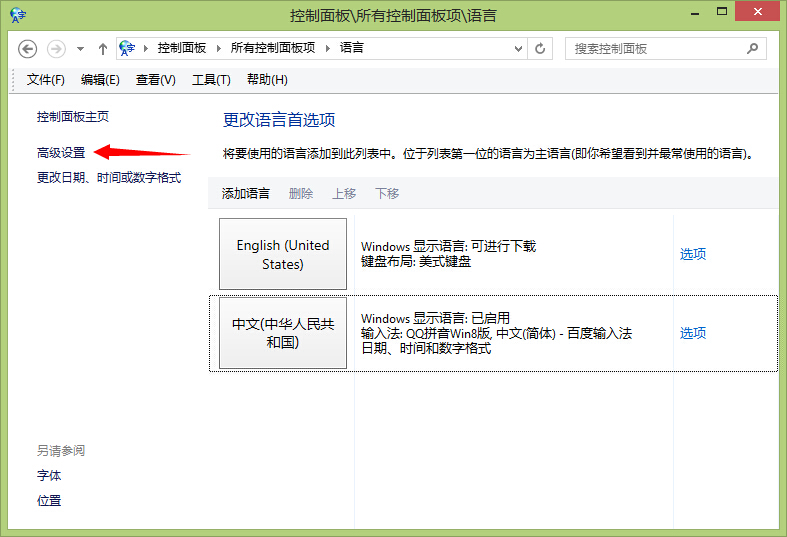
Task: Click the Back navigation arrow
Action: [x=28, y=49]
